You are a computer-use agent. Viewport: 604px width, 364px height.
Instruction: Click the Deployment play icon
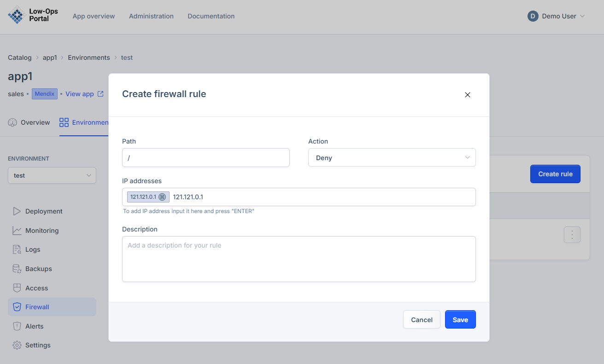(x=17, y=211)
